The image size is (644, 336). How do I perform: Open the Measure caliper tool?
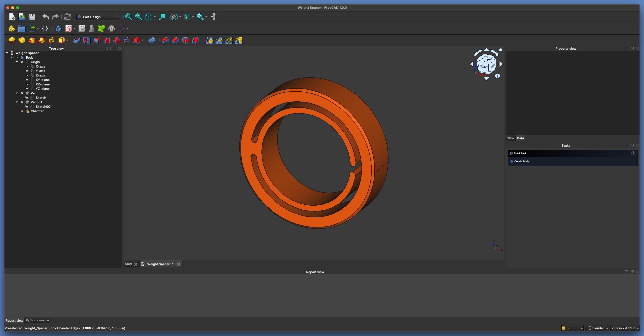[x=214, y=17]
